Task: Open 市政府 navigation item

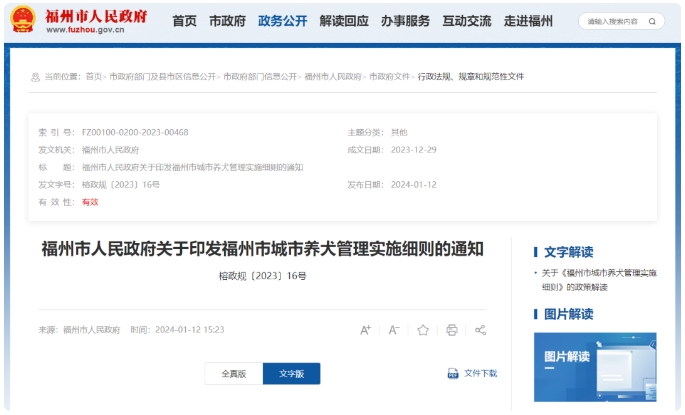Action: click(227, 21)
